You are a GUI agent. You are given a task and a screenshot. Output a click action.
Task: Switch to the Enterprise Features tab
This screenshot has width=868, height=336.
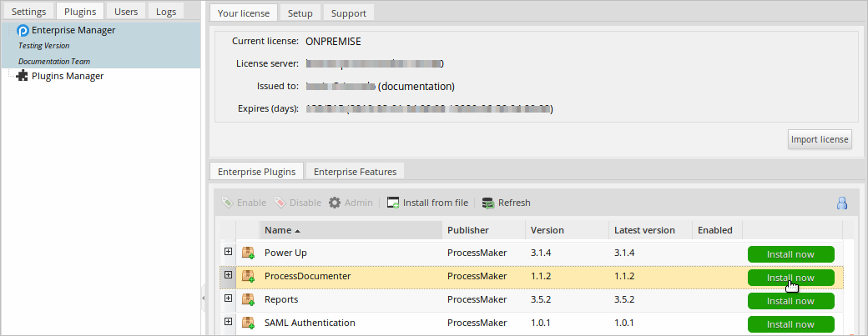point(355,172)
